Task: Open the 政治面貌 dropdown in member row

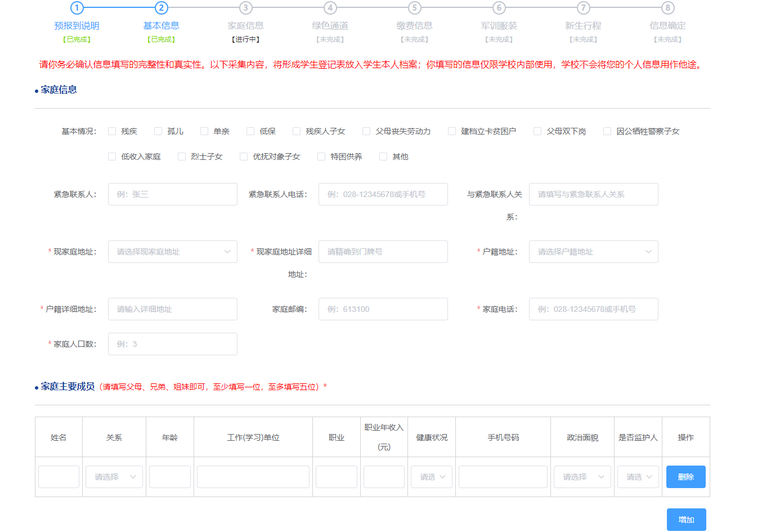Action: [582, 477]
